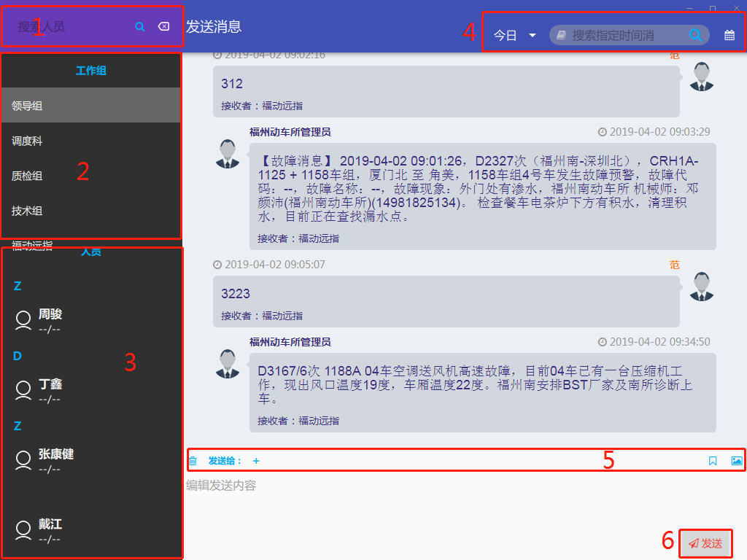Select contact 戴江 in the people list
Viewport: 747px width, 560px height.
click(x=91, y=531)
